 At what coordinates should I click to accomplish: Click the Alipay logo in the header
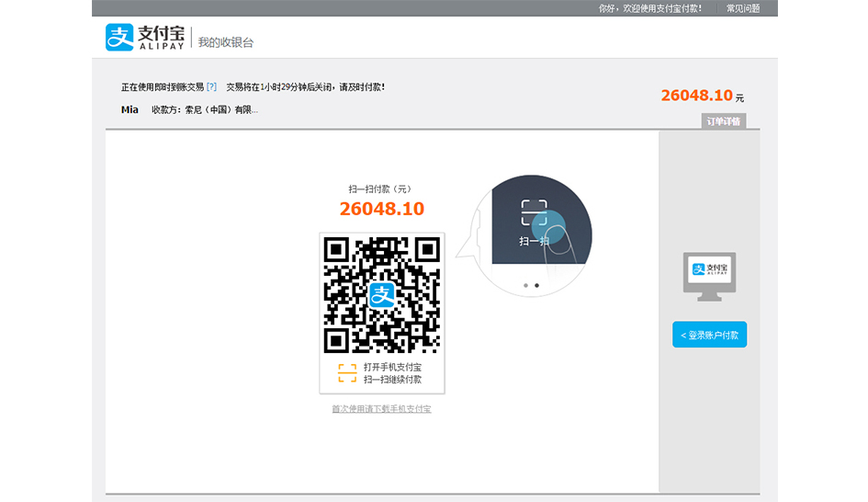pos(144,37)
